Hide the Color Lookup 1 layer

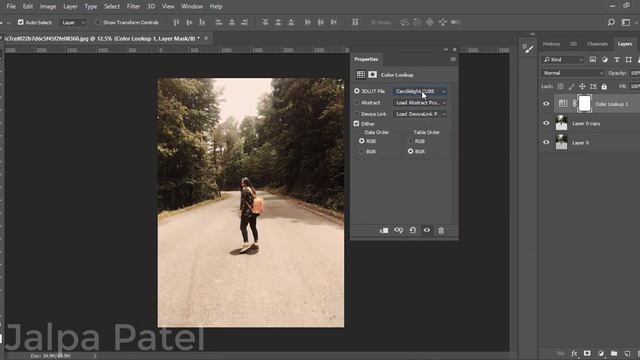(x=546, y=104)
